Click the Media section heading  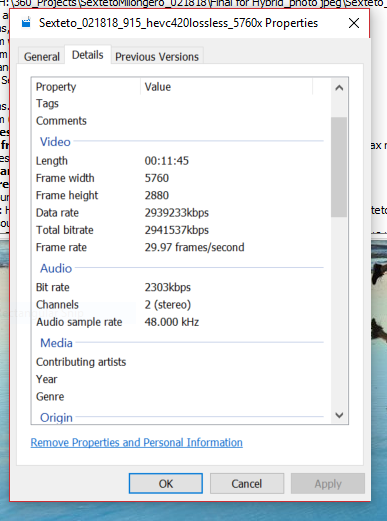coord(56,343)
